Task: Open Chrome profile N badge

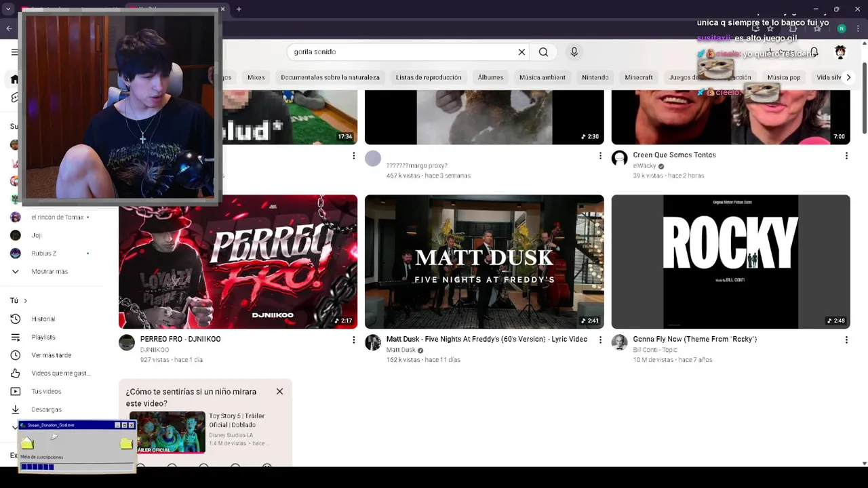Action: (x=842, y=28)
